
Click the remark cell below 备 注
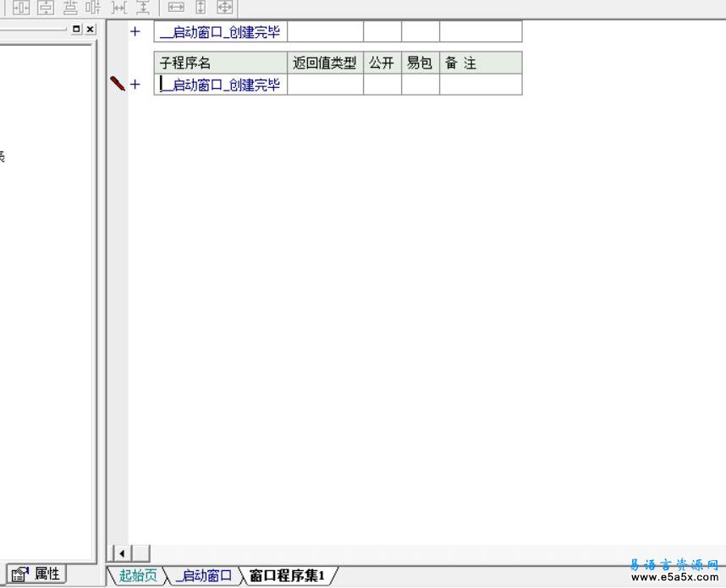click(481, 85)
